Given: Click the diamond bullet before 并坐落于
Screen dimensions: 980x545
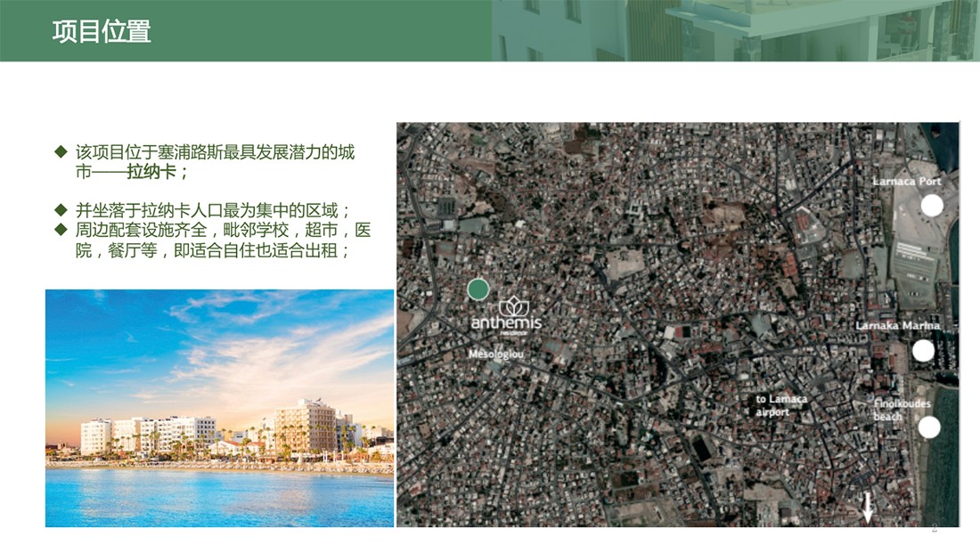Looking at the screenshot, I should click(61, 210).
